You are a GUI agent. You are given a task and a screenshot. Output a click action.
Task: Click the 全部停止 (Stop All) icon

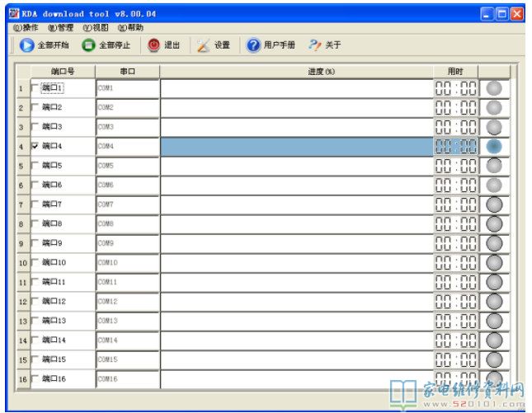click(x=88, y=45)
